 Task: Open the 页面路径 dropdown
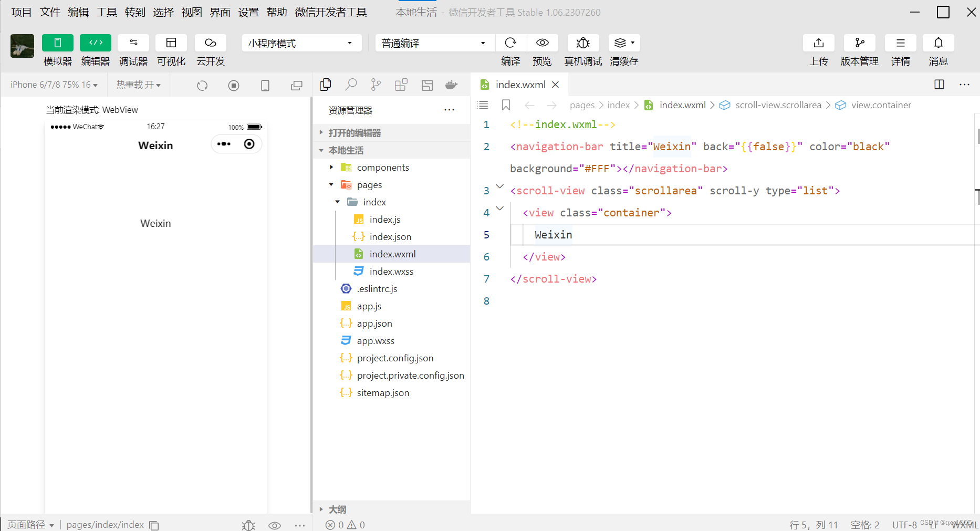point(30,525)
